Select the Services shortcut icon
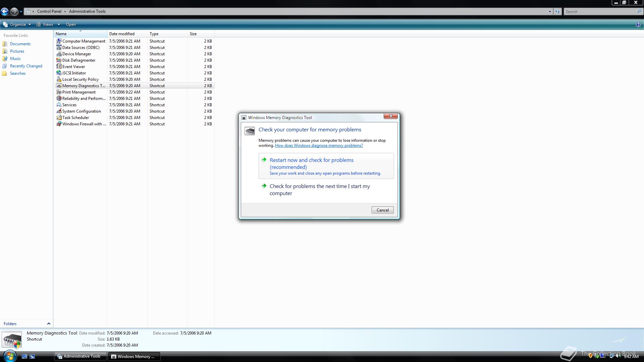The image size is (644, 362). pyautogui.click(x=59, y=105)
